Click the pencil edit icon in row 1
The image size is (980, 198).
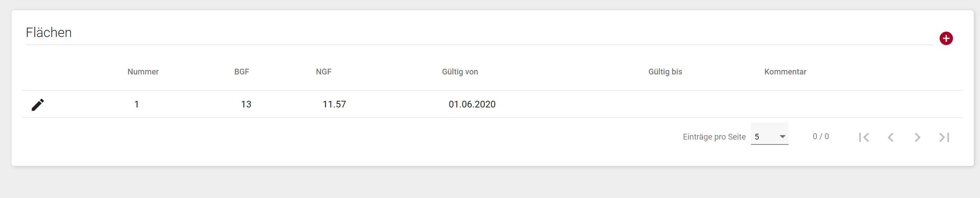click(x=38, y=105)
